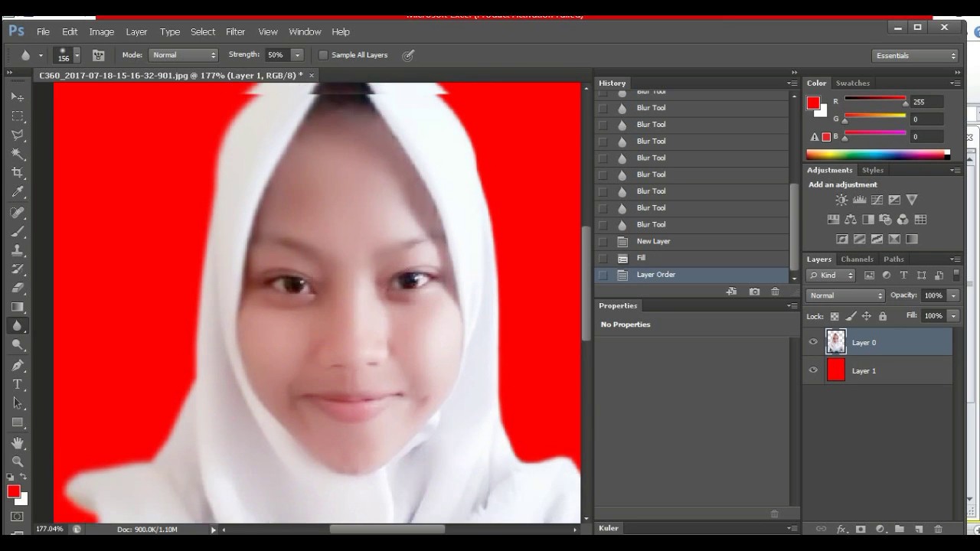The height and width of the screenshot is (551, 980).
Task: Click the delete layer trash icon
Action: [x=938, y=529]
